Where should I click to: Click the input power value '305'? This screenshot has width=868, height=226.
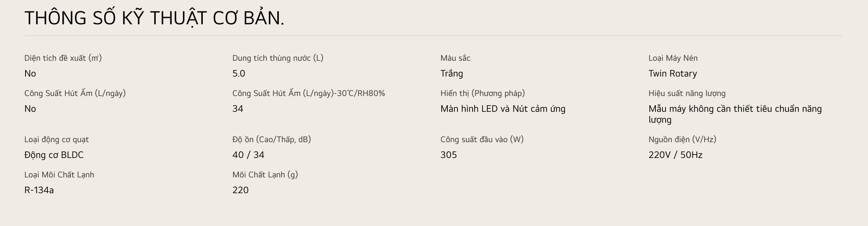[x=448, y=155]
